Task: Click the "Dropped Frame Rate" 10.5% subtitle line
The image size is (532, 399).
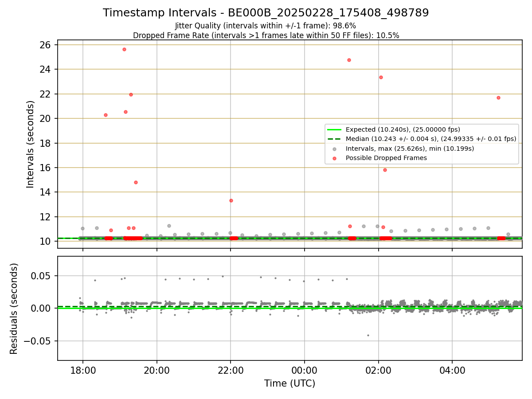Action: click(266, 35)
